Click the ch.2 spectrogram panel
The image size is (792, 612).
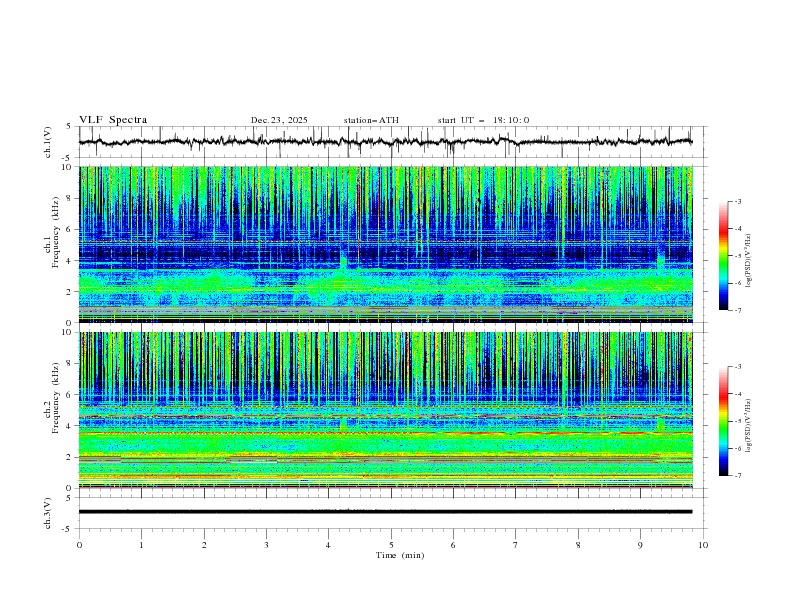386,410
